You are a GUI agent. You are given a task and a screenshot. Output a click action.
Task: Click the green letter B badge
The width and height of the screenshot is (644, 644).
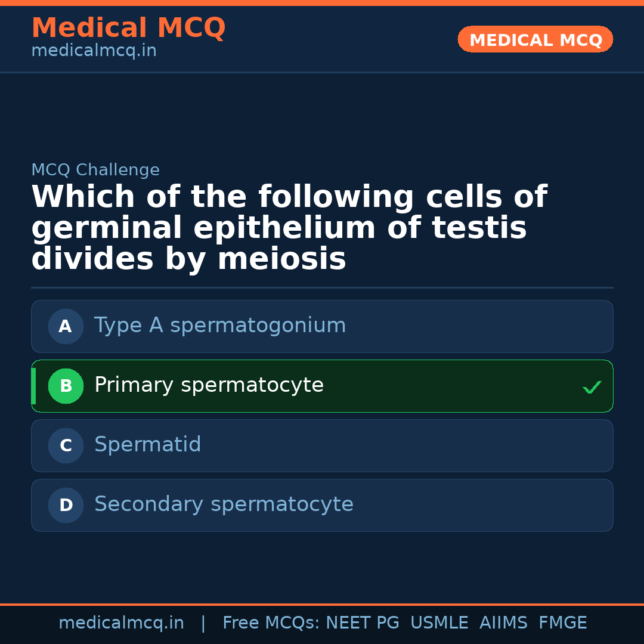(66, 386)
